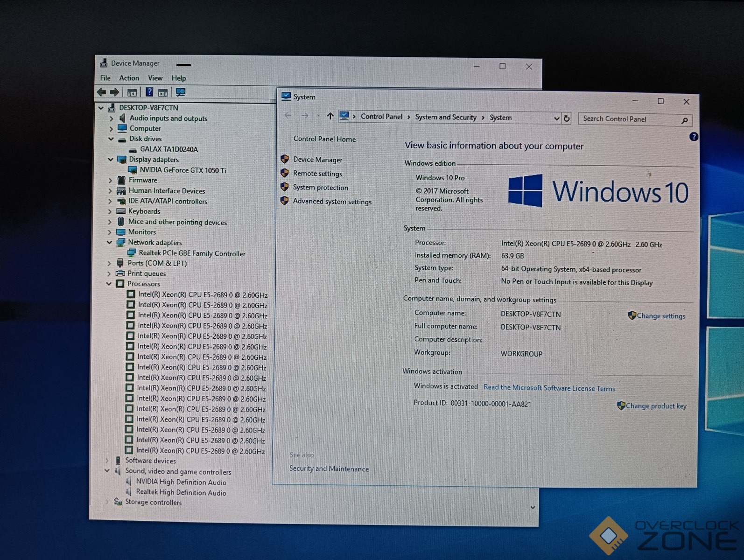
Task: Collapse the Disk drives node
Action: point(111,139)
